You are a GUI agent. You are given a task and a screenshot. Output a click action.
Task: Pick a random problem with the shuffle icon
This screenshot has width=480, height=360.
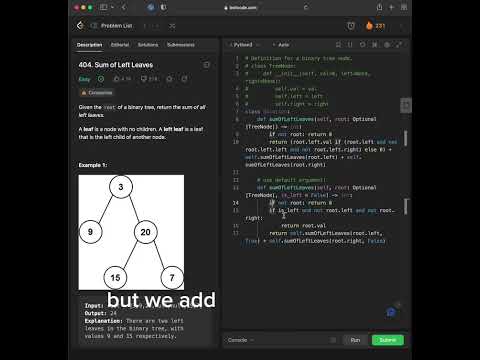click(x=172, y=26)
